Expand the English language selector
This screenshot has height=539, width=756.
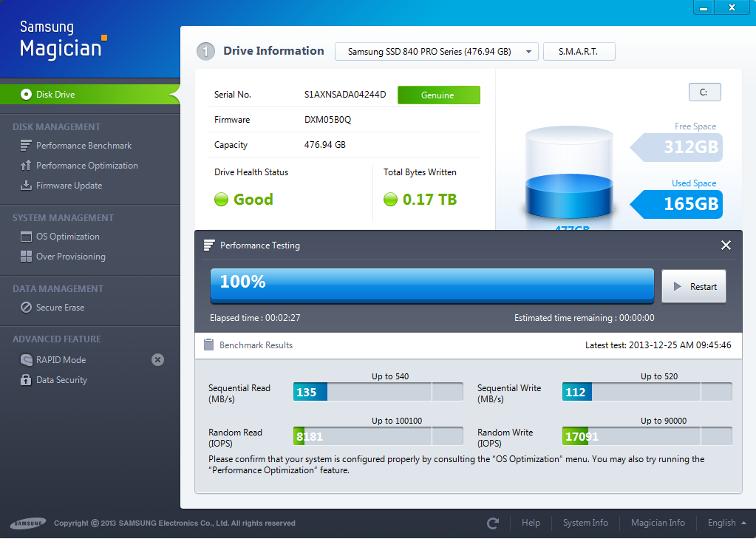pyautogui.click(x=728, y=523)
